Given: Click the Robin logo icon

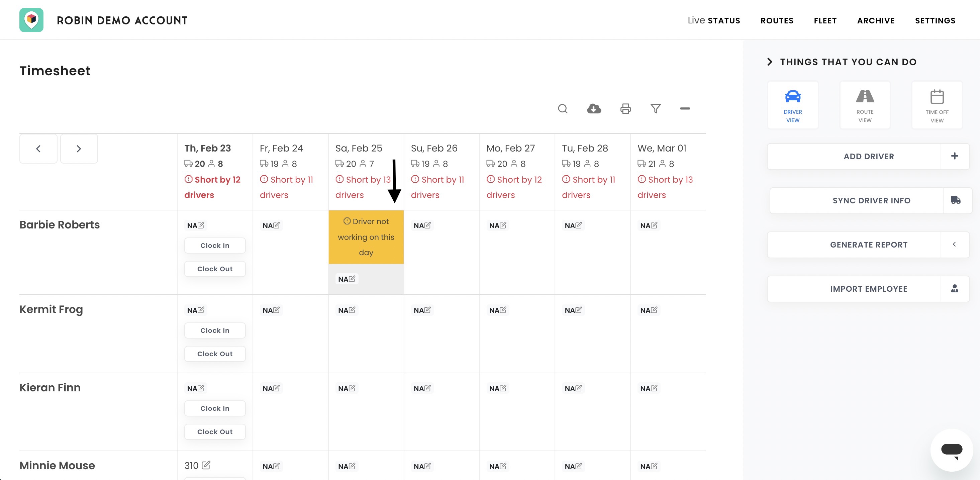Looking at the screenshot, I should [31, 20].
